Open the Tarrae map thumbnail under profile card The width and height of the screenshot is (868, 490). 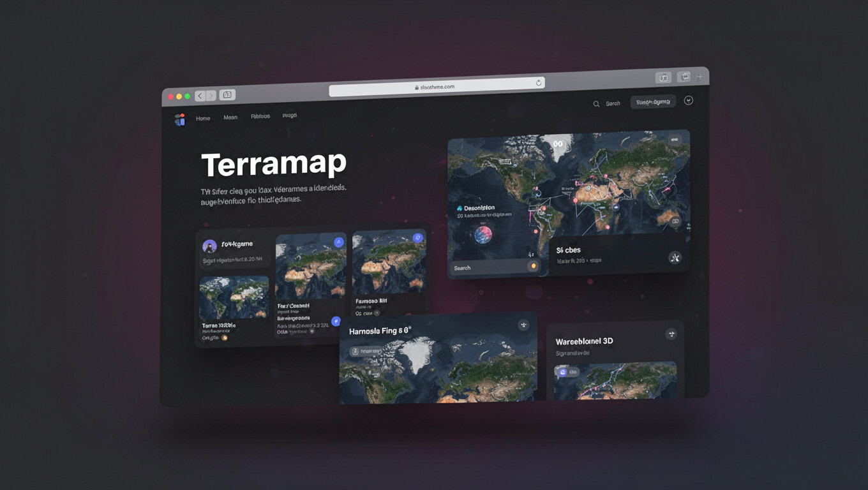click(234, 298)
